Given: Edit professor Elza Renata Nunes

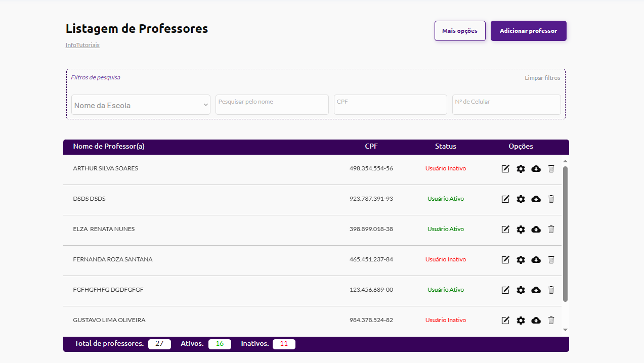Looking at the screenshot, I should tap(505, 230).
